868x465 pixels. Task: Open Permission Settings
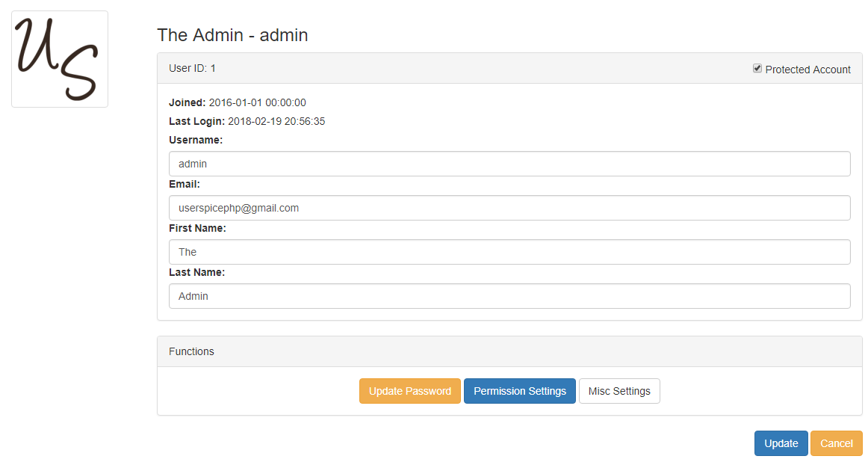coord(519,391)
